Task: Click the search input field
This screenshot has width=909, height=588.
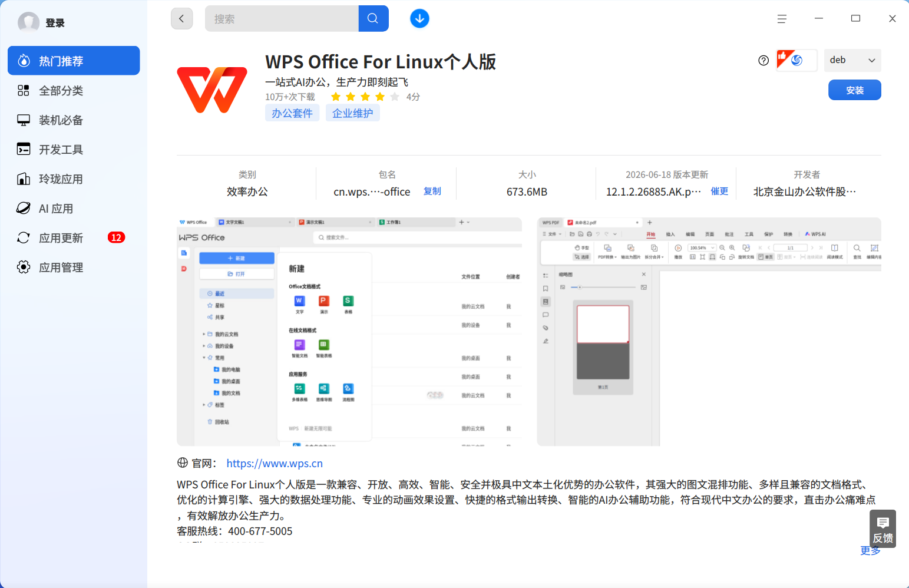Action: (x=282, y=18)
